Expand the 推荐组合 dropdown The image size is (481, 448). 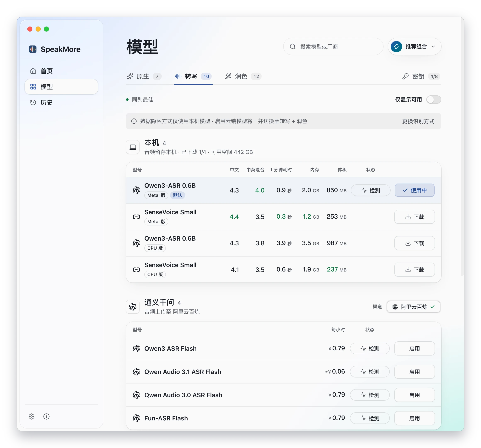point(414,46)
